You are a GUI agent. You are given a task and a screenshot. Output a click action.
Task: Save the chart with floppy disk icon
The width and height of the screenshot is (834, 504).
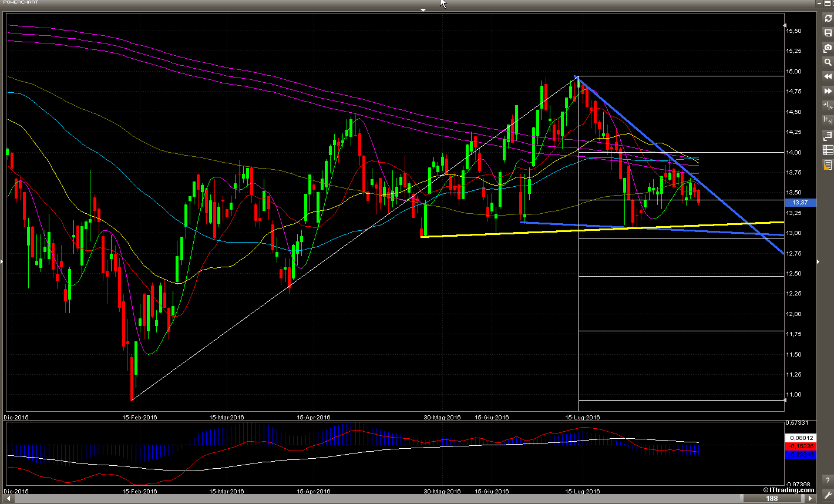pyautogui.click(x=828, y=33)
